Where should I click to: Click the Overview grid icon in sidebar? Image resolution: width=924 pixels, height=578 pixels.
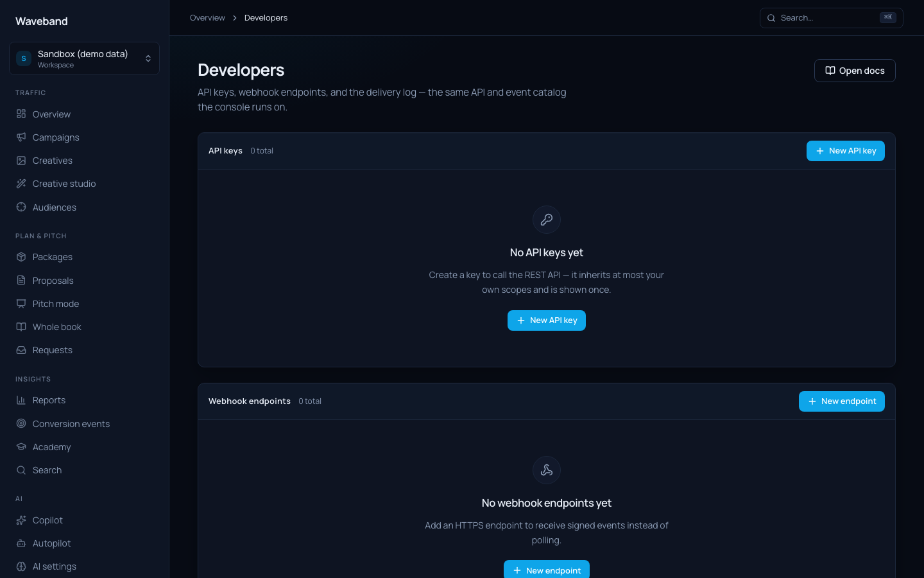[x=21, y=114]
